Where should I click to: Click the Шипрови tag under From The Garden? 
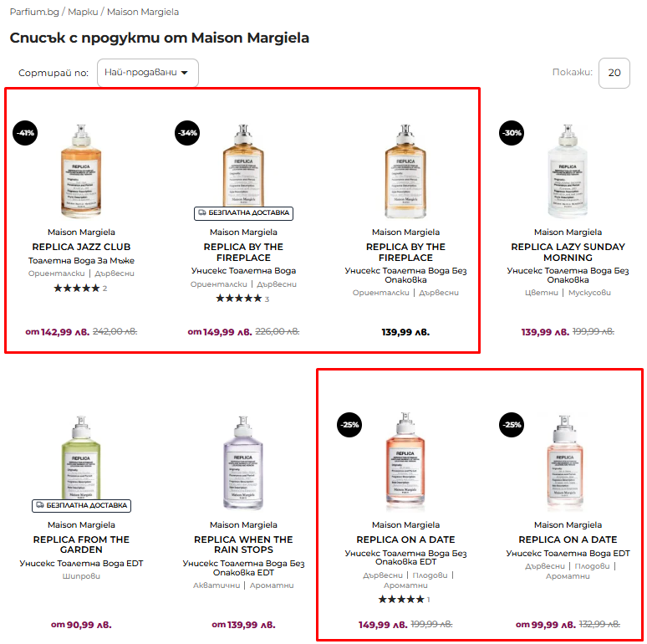click(81, 576)
